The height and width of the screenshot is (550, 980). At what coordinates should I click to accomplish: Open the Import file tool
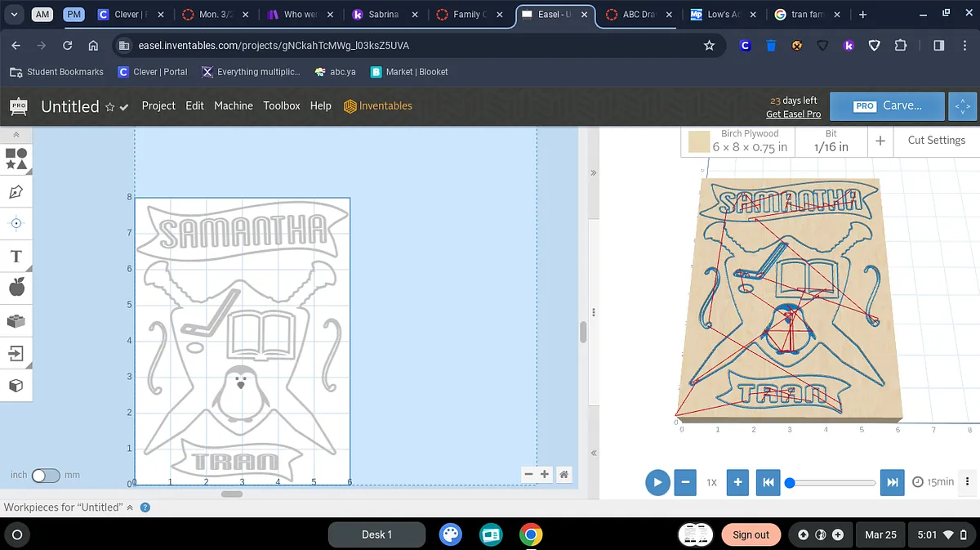click(16, 353)
